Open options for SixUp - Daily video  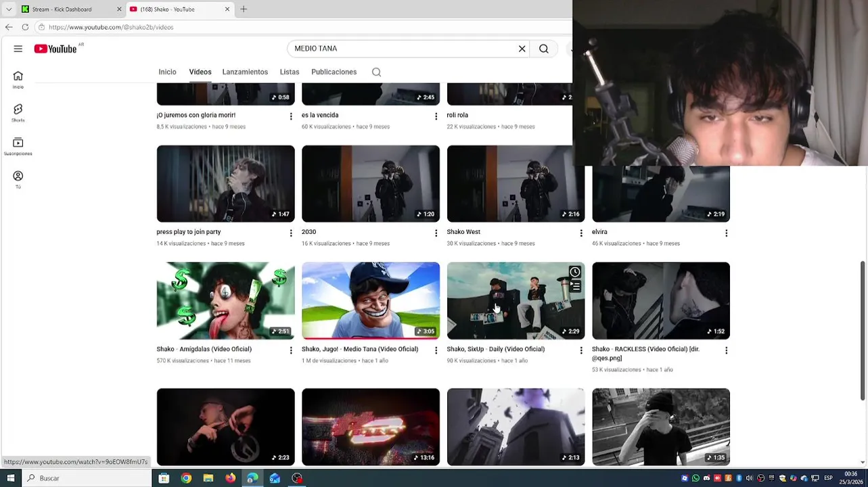[580, 350]
